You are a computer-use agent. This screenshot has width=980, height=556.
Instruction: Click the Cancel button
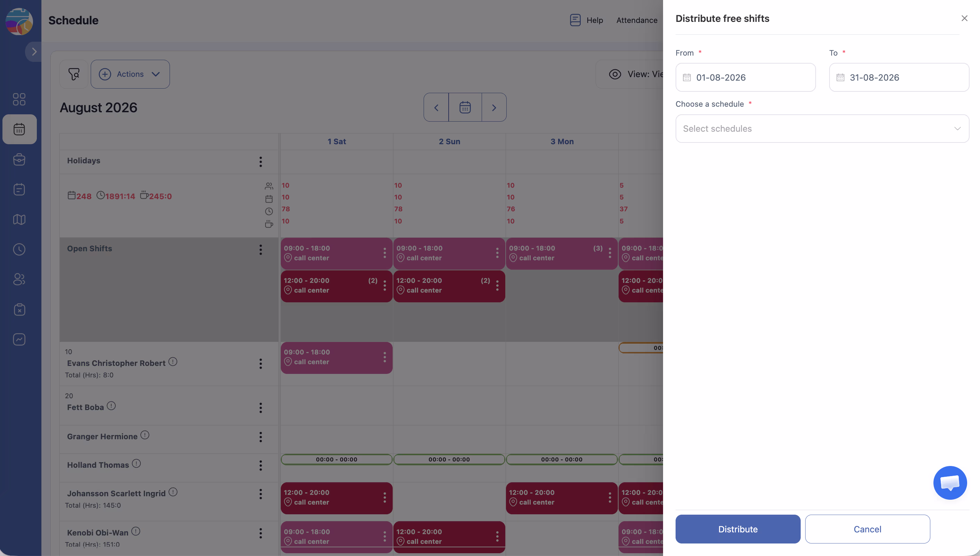(867, 529)
